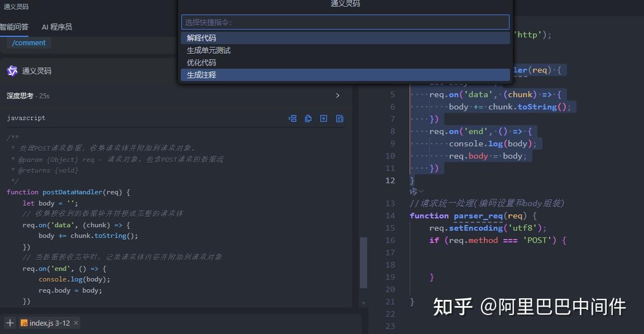Add context with the plus icon
The image size is (644, 334).
[x=10, y=323]
